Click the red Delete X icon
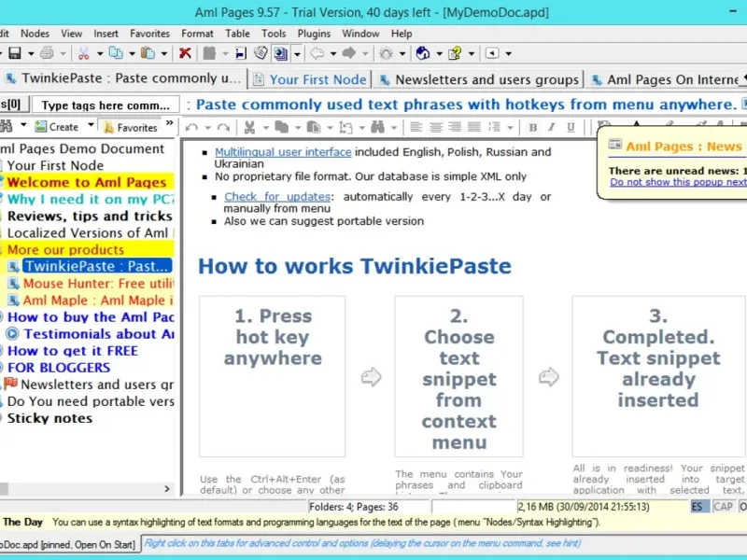Screen dimensions: 747x560 coord(185,54)
